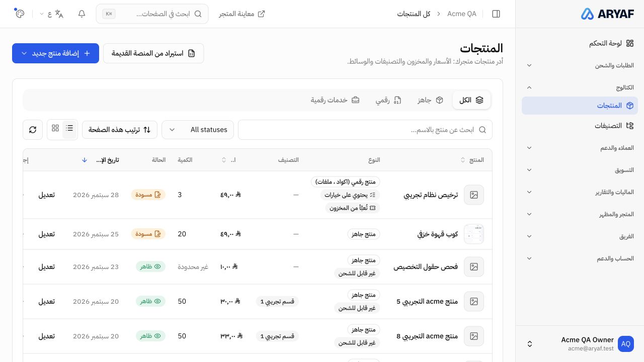The image size is (644, 362).
Task: Expand المتجر والمظهر section
Action: (580, 214)
